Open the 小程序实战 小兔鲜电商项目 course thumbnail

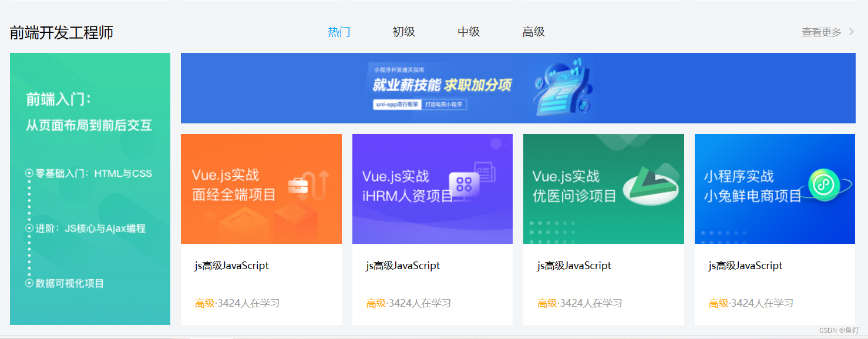pyautogui.click(x=775, y=189)
